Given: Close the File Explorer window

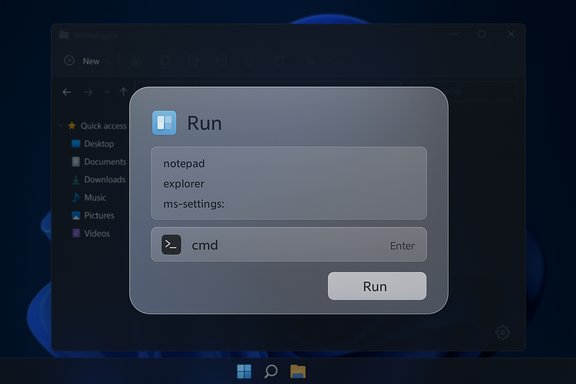Looking at the screenshot, I should click(x=511, y=34).
